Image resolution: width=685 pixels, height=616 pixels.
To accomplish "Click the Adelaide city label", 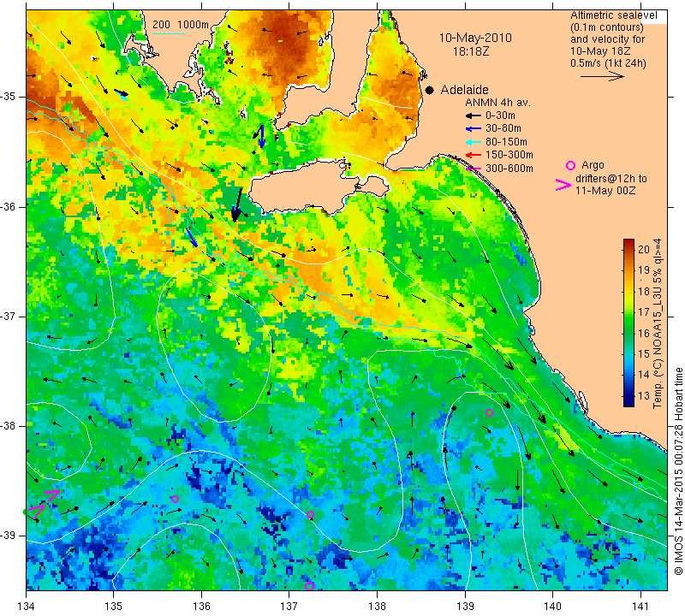I will pos(464,90).
